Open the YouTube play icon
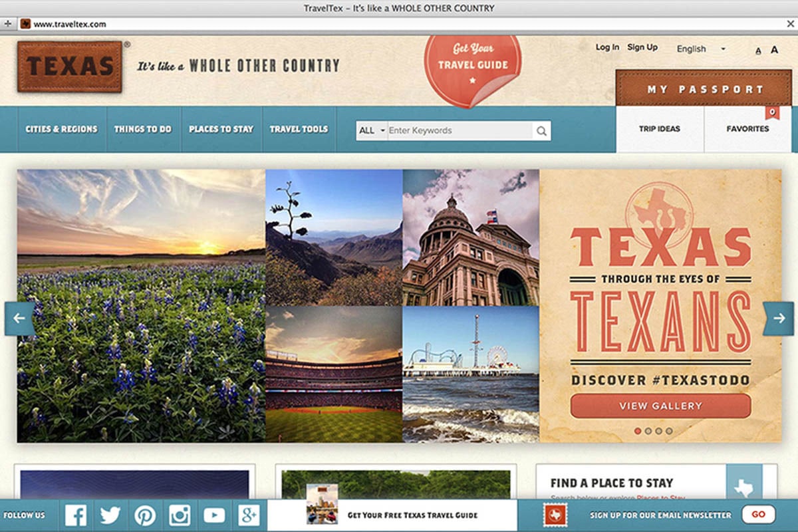Viewport: 798px width, 532px height. point(214,515)
